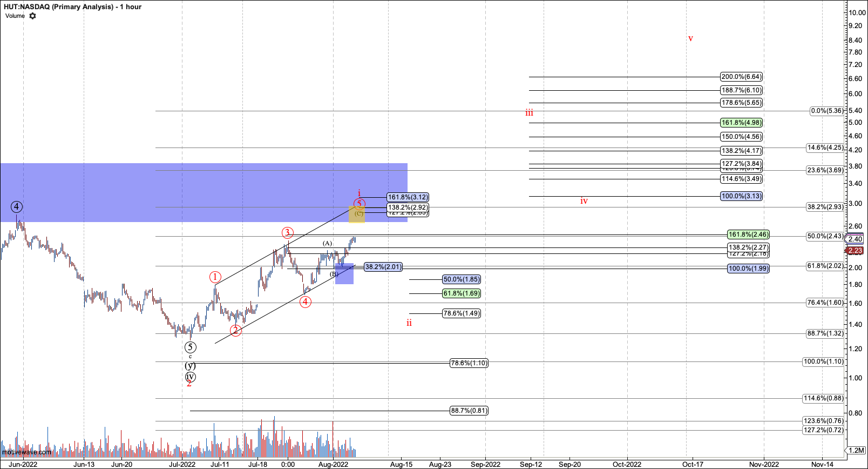Select the HUT:NASDAQ Primary Analysis chart title

[72, 6]
